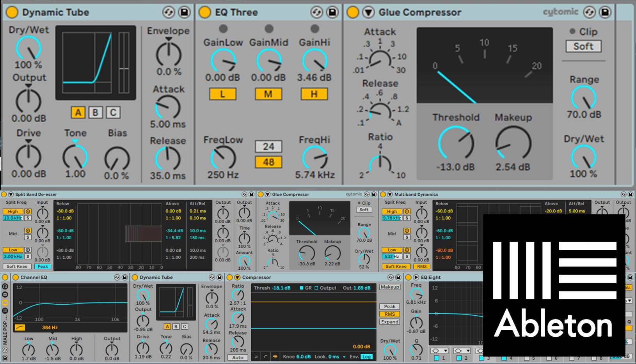Toggle Soft clip on large Glue Compressor
636x364 pixels.
point(583,46)
